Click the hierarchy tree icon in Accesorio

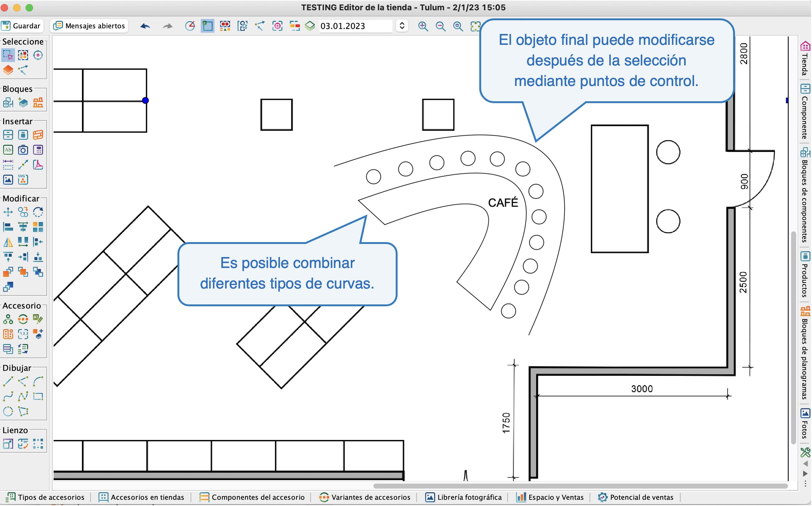(8, 319)
